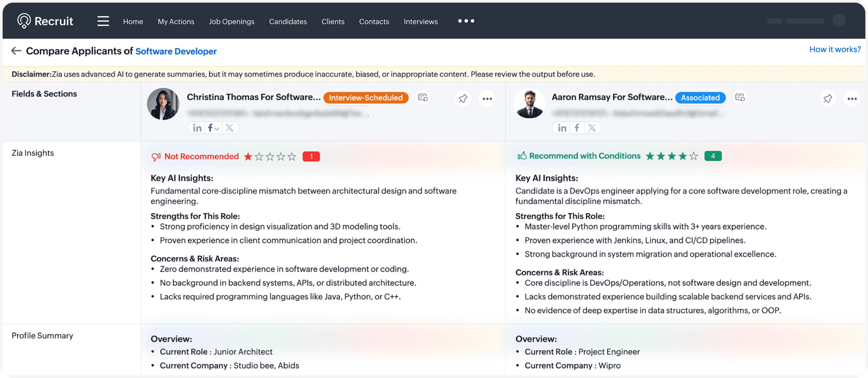Pin Aaron Ramsay's applicant column
This screenshot has height=378, width=868.
click(x=828, y=99)
